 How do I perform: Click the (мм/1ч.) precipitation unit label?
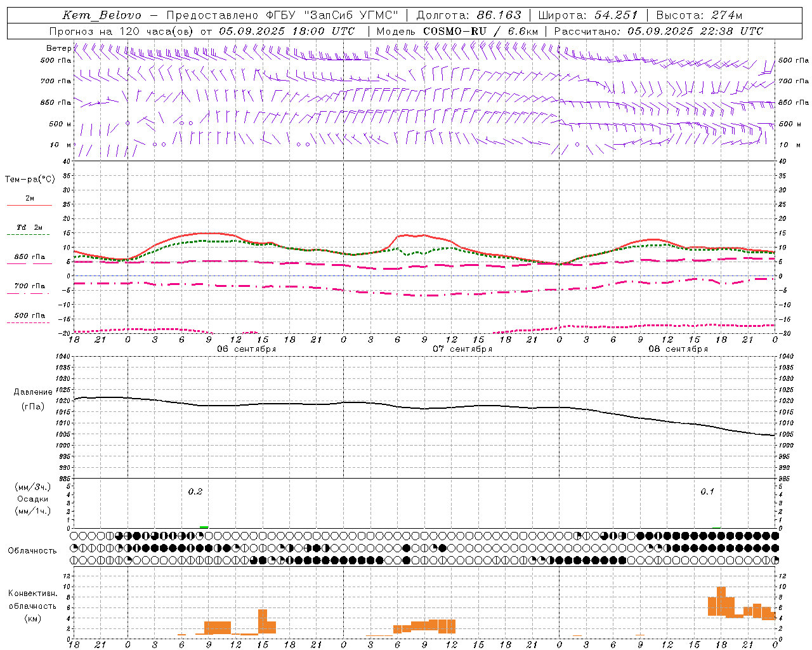[x=33, y=511]
